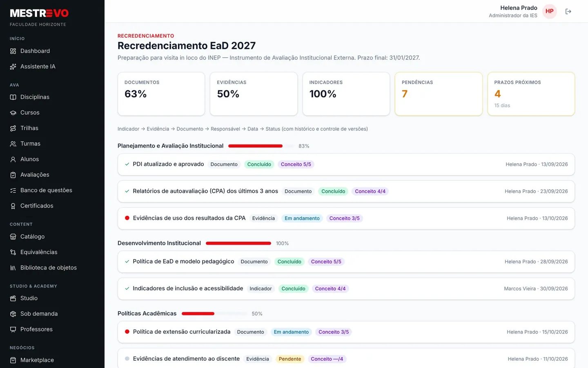The height and width of the screenshot is (368, 588).
Task: Open the Documentos 63% card
Action: pyautogui.click(x=161, y=94)
